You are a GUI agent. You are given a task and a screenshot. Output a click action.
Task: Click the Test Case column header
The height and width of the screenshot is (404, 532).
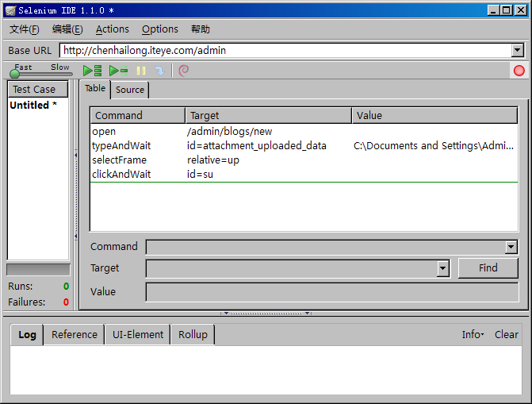[x=38, y=90]
